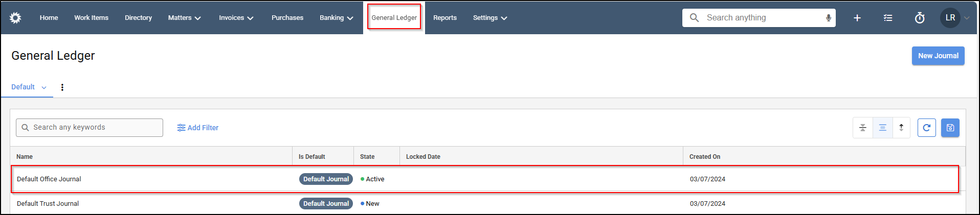The image size is (980, 215).
Task: Select compact row density toggle
Action: click(863, 128)
